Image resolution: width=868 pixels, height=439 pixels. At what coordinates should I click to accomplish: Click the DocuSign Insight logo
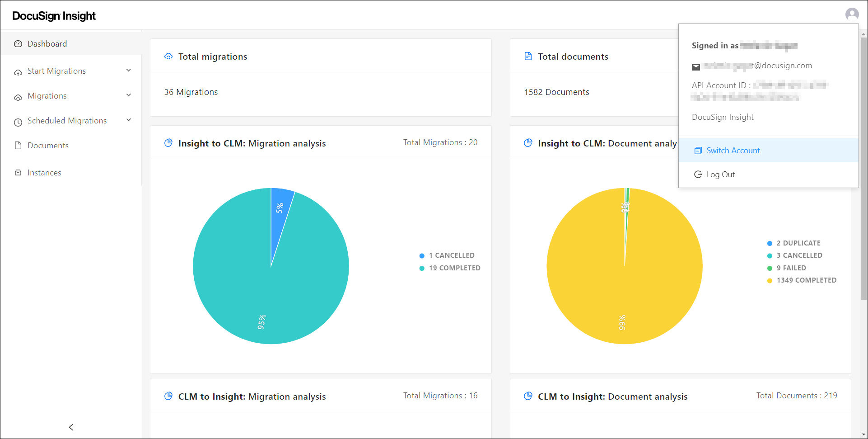54,16
